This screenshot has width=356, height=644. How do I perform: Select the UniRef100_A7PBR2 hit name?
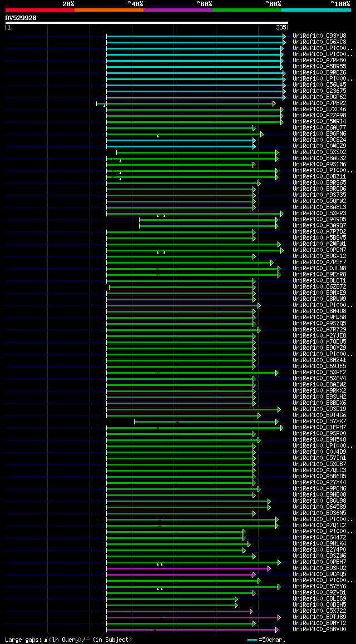[319, 103]
